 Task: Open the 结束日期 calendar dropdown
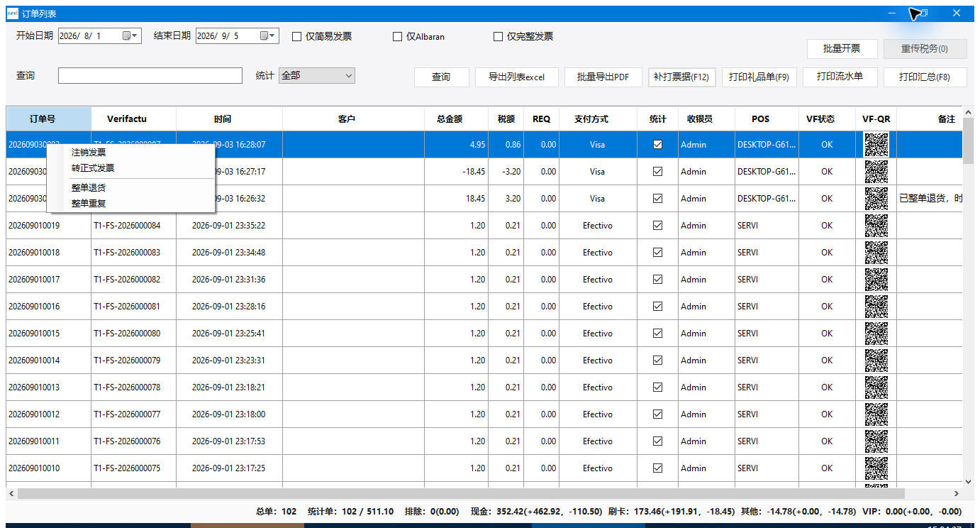[269, 35]
